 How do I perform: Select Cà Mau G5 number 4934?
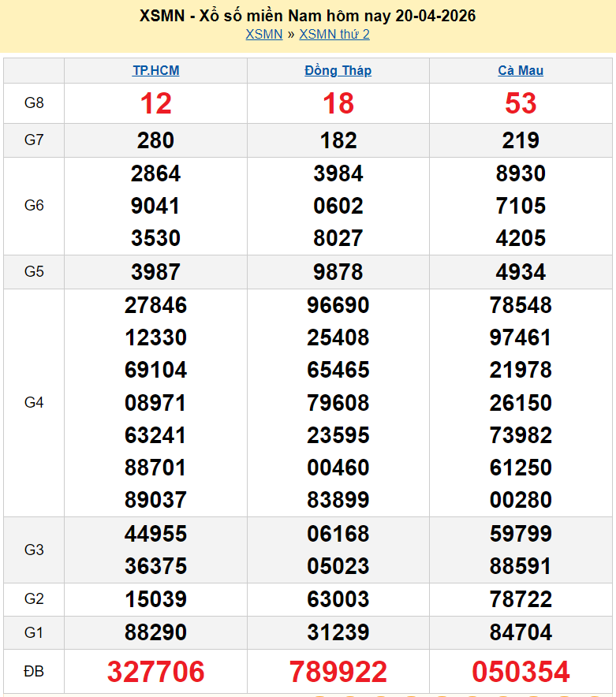521,272
